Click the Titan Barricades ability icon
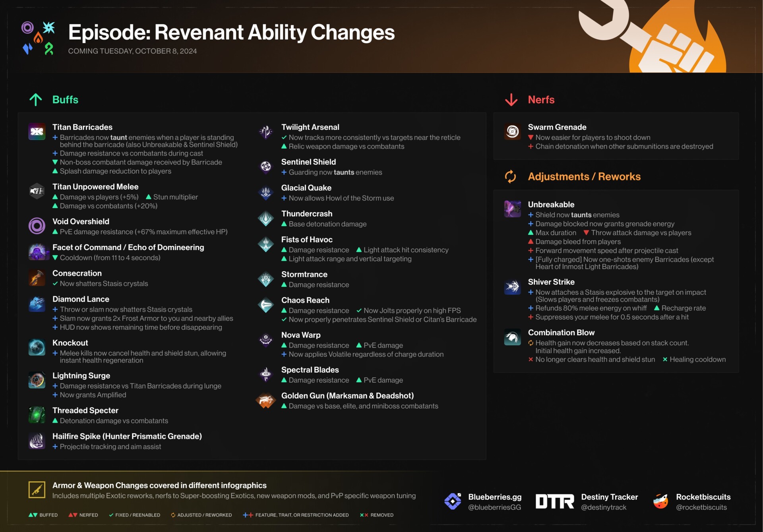This screenshot has width=763, height=532. 37,132
